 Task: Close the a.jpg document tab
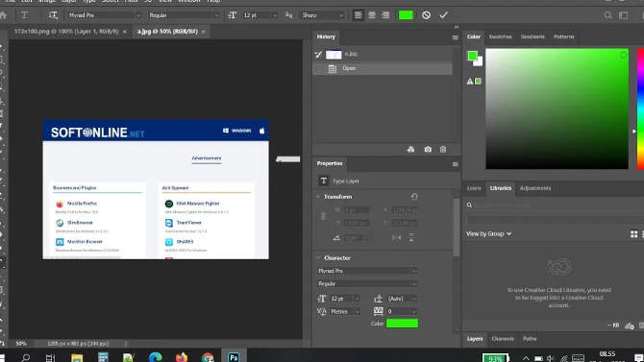point(204,32)
